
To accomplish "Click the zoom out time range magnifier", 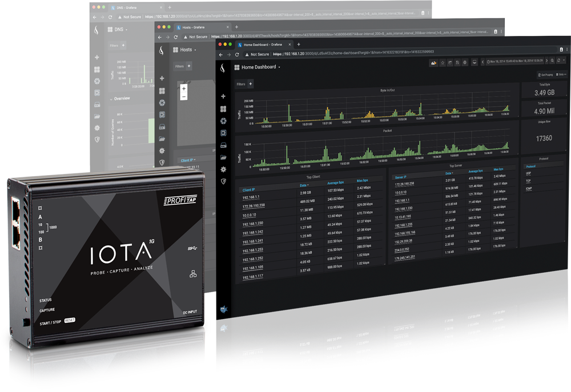I will click(552, 60).
